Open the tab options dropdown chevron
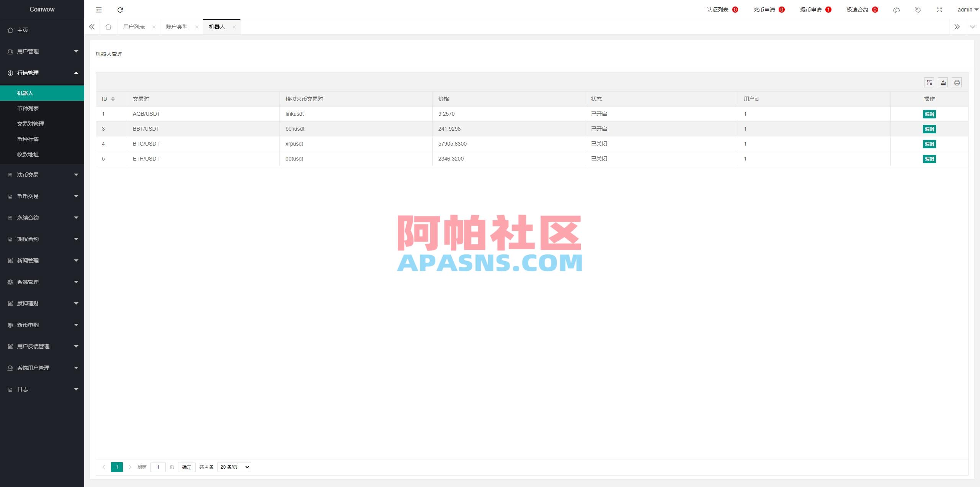Screen dimensions: 980x487 point(972,27)
